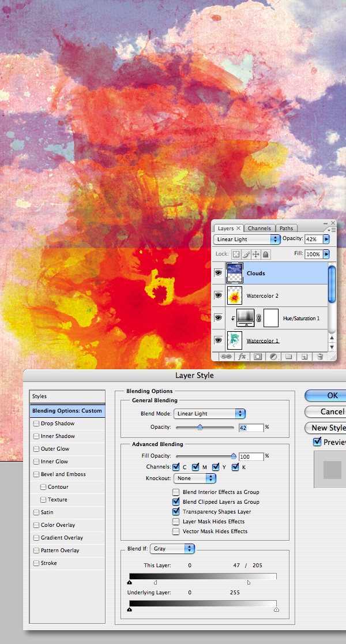
Task: Hide the Clouds layer with eye icon
Action: tap(219, 273)
